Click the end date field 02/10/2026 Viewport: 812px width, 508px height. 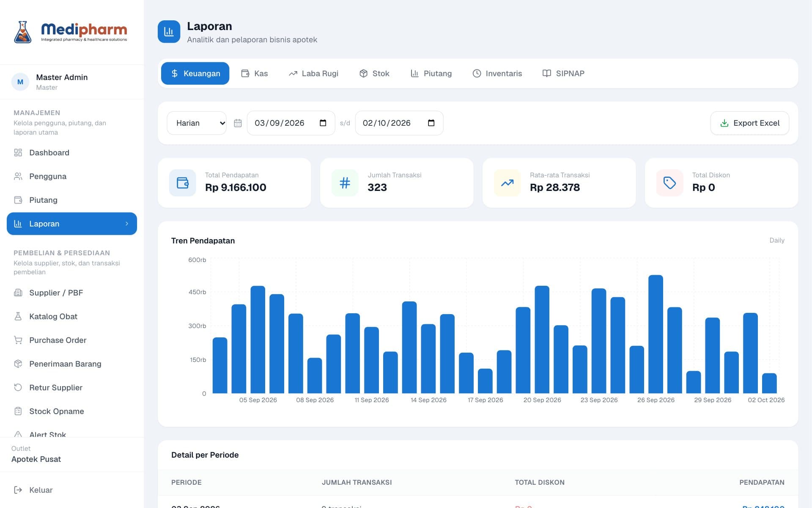point(399,123)
